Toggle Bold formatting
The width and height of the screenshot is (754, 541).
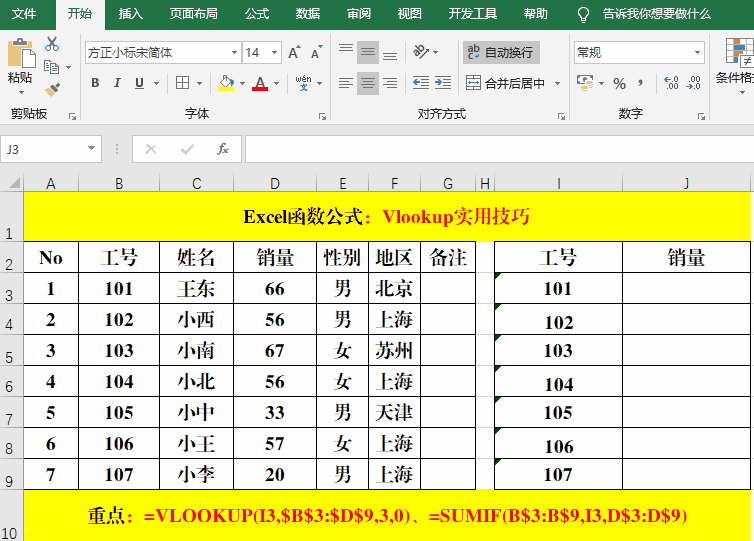pos(95,83)
